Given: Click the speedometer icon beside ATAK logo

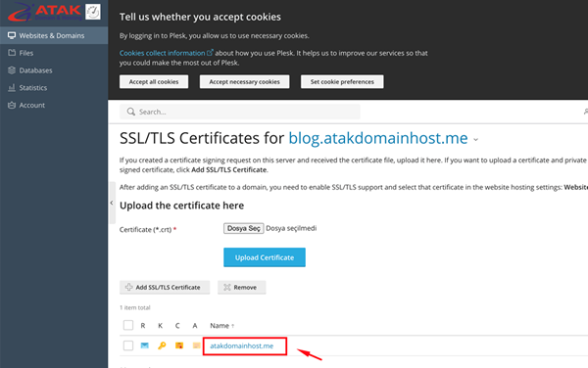Looking at the screenshot, I should (93, 12).
